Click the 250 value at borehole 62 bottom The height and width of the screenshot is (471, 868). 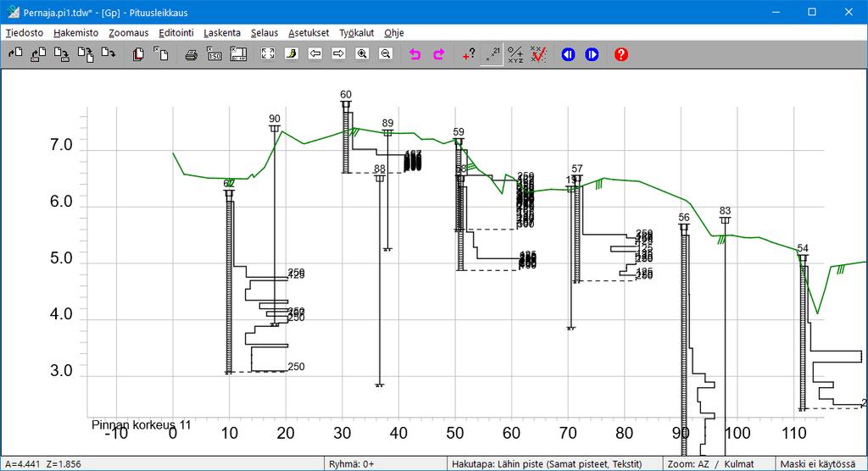tap(296, 367)
